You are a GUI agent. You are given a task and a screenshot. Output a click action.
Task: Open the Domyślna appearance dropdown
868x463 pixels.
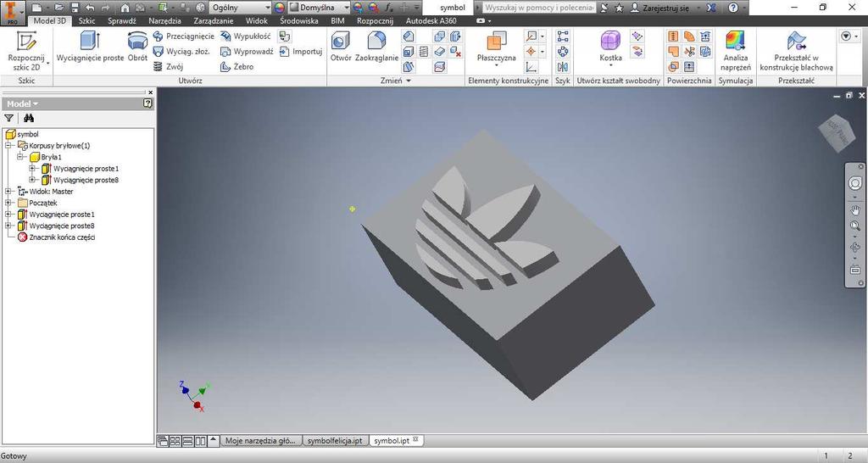click(320, 8)
